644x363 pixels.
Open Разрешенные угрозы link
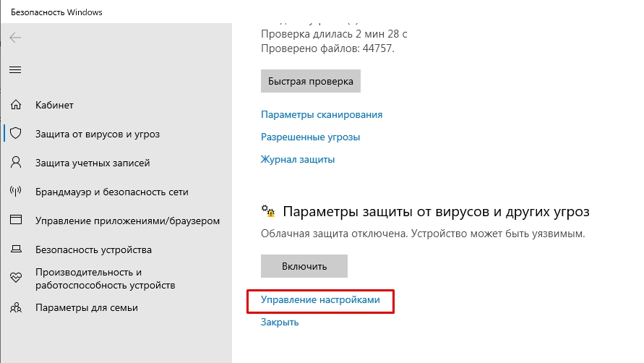pos(311,137)
